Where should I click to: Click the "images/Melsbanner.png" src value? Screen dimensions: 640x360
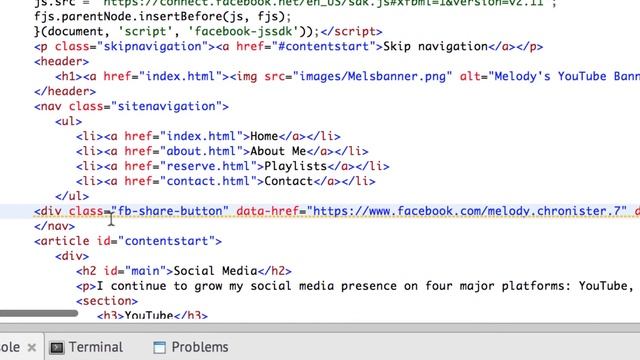pos(373,77)
